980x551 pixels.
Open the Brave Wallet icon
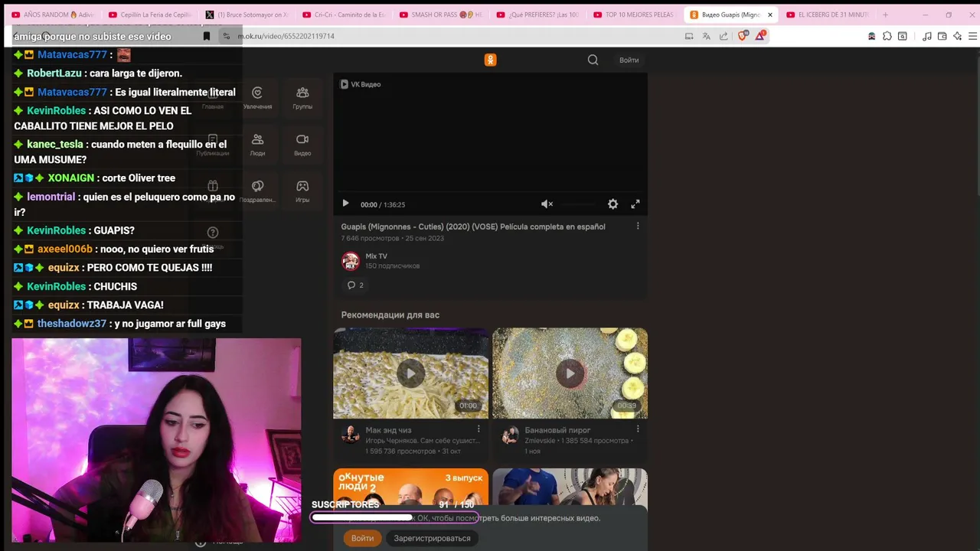pyautogui.click(x=942, y=36)
